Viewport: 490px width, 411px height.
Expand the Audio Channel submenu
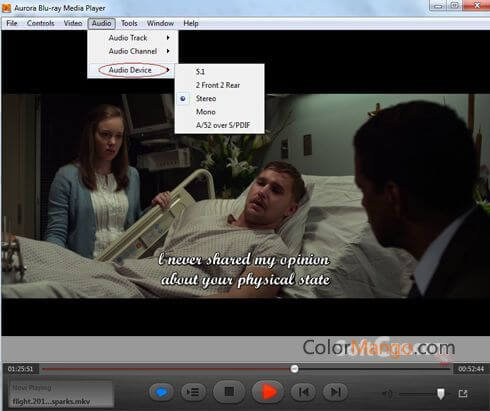click(x=133, y=51)
